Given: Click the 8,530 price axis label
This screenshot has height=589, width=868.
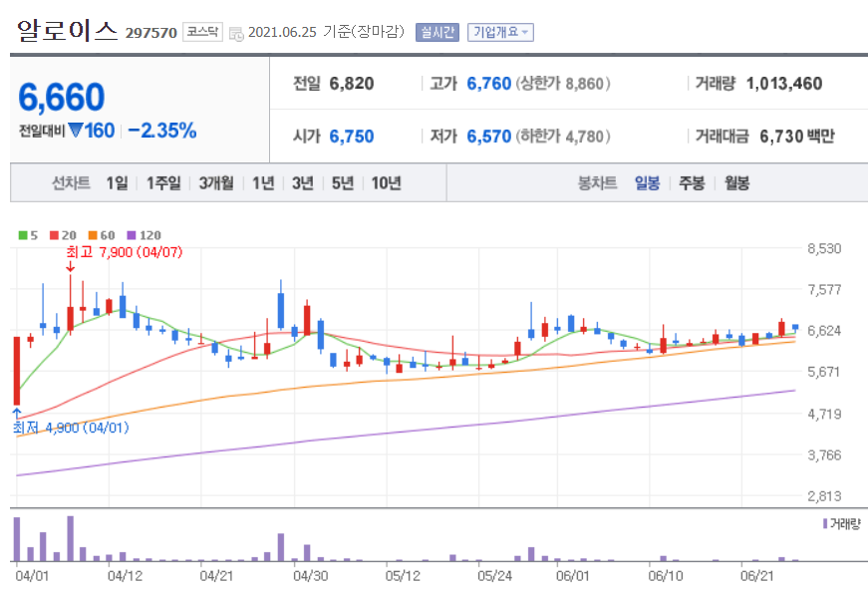Looking at the screenshot, I should coord(824,248).
